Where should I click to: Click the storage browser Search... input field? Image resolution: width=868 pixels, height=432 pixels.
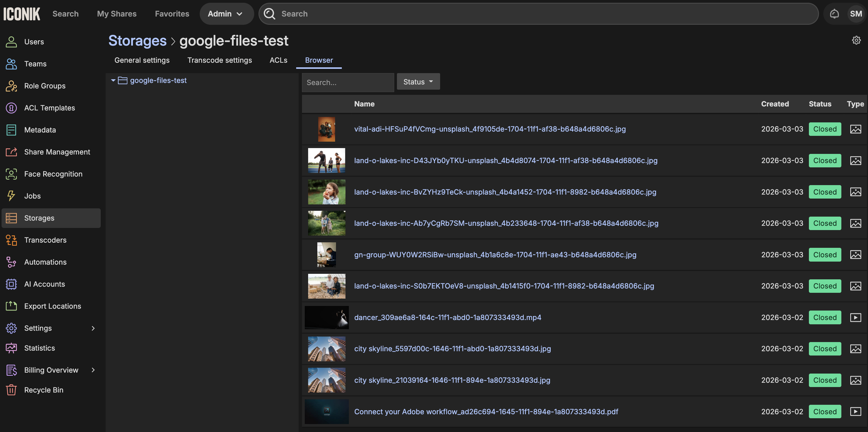[347, 83]
